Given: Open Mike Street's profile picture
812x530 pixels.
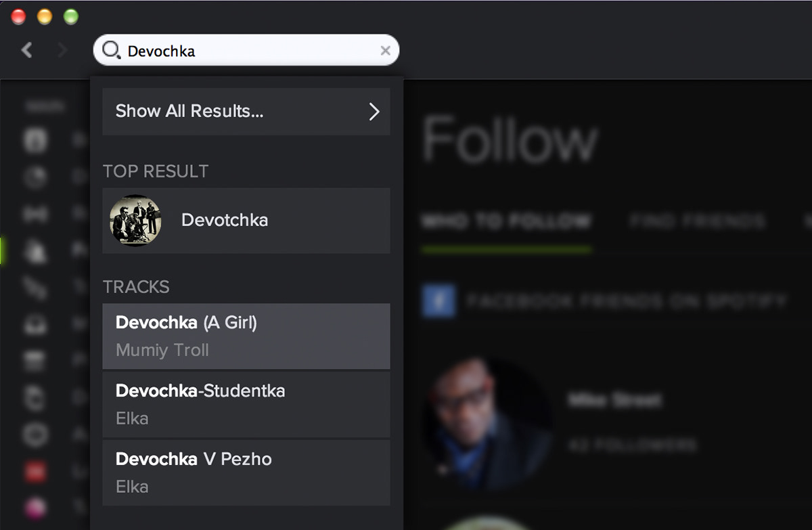Looking at the screenshot, I should click(x=486, y=420).
